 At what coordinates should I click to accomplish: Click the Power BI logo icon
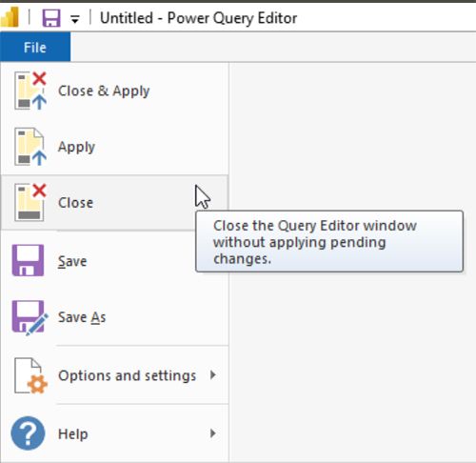(x=10, y=17)
